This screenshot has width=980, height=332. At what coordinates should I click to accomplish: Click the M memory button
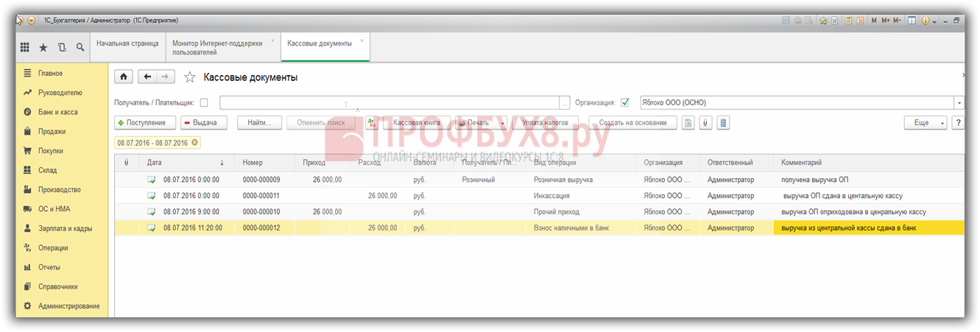click(x=874, y=20)
